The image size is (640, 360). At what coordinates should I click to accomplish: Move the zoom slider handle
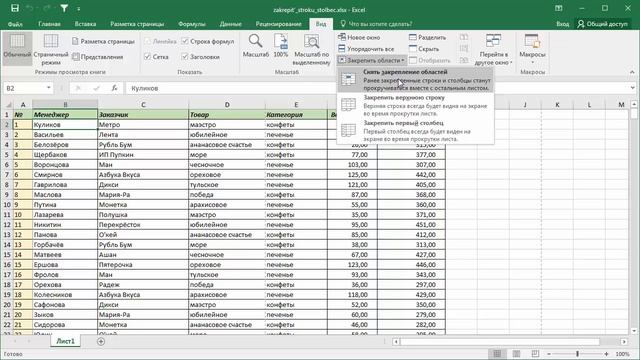tap(578, 354)
